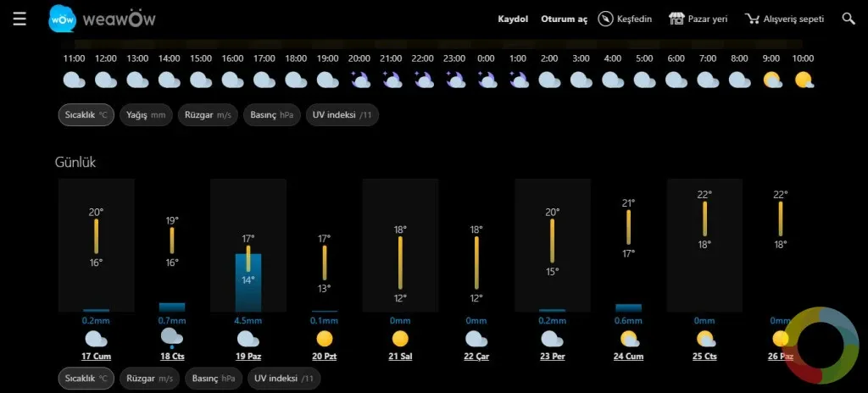
Task: Click the 20:00 night cloud icon
Action: (360, 80)
